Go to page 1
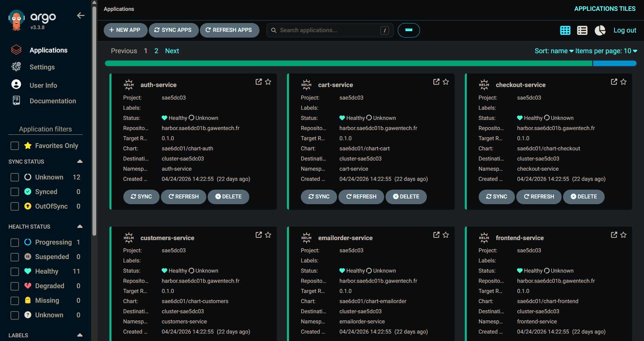Screen dimensions: 644x341 click(146, 51)
